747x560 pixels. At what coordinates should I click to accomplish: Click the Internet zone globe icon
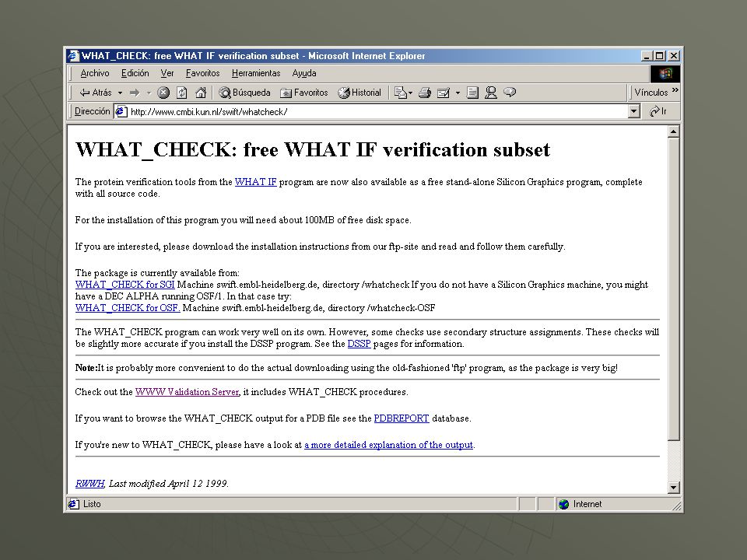click(x=563, y=504)
